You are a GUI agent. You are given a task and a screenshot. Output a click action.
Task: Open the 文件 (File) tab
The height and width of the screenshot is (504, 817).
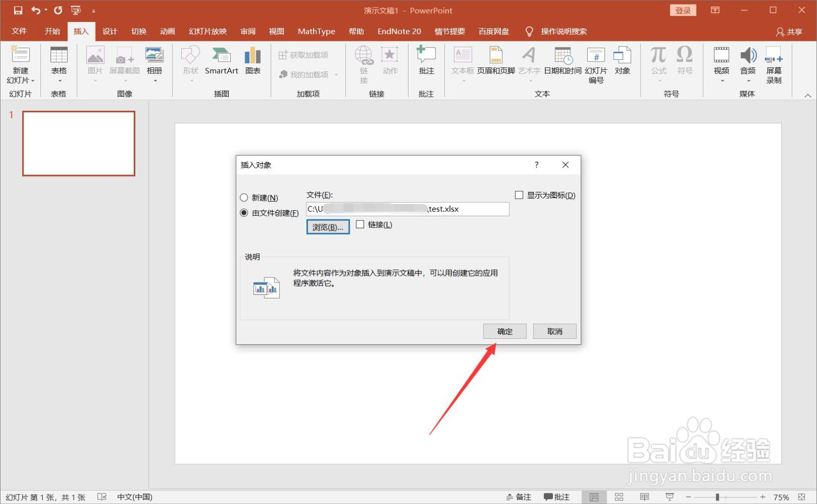coord(19,31)
